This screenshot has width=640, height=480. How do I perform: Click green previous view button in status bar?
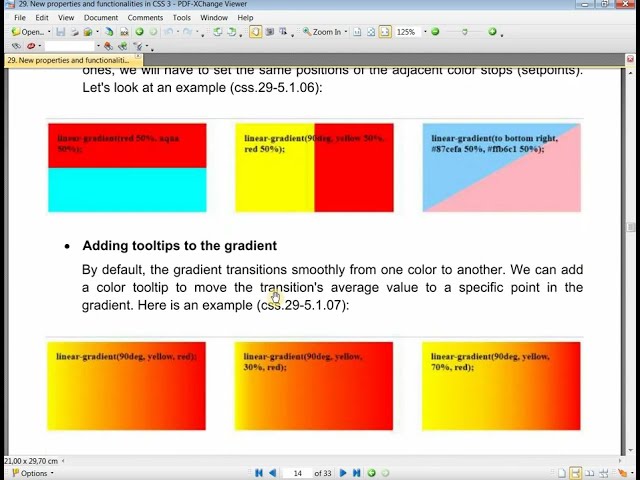coord(371,473)
